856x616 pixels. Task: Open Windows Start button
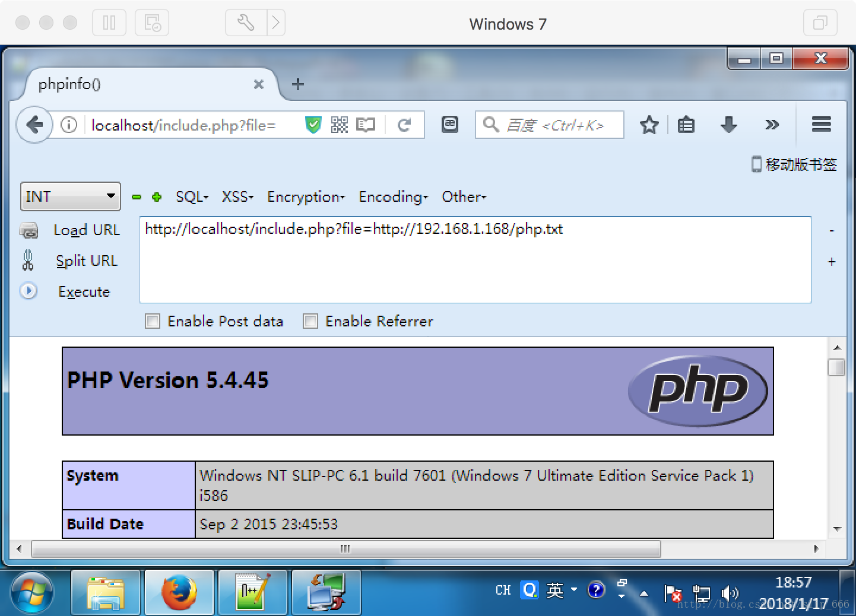[31, 593]
